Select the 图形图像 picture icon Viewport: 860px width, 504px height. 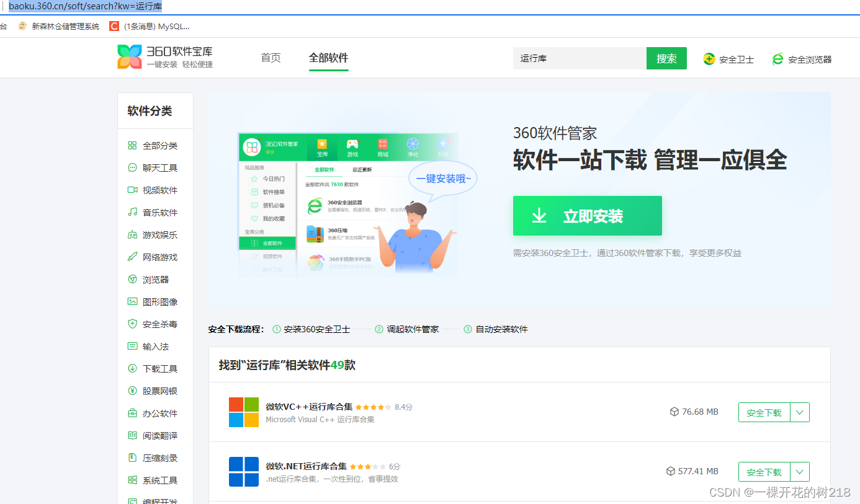tap(132, 302)
